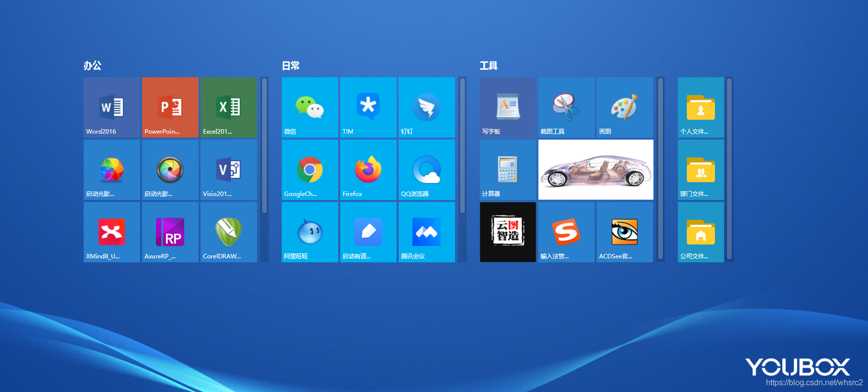
Task: Launch the Google Chrome tile
Action: (310, 170)
